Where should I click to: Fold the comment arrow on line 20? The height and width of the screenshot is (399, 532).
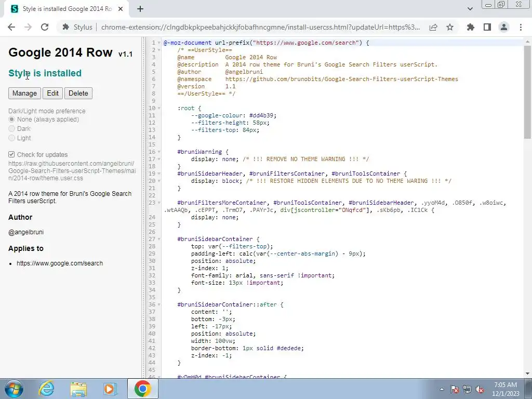coord(159,181)
